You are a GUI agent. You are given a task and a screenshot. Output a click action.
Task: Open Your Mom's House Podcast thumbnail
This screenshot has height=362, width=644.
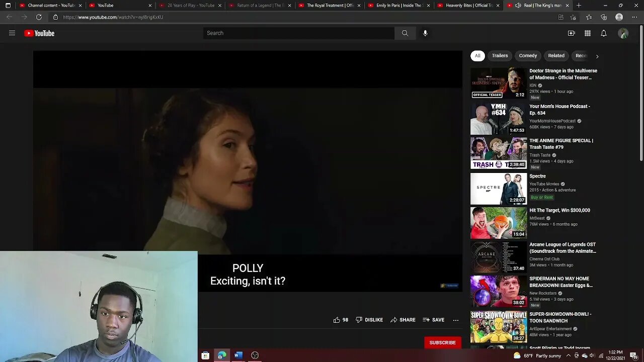[499, 119]
